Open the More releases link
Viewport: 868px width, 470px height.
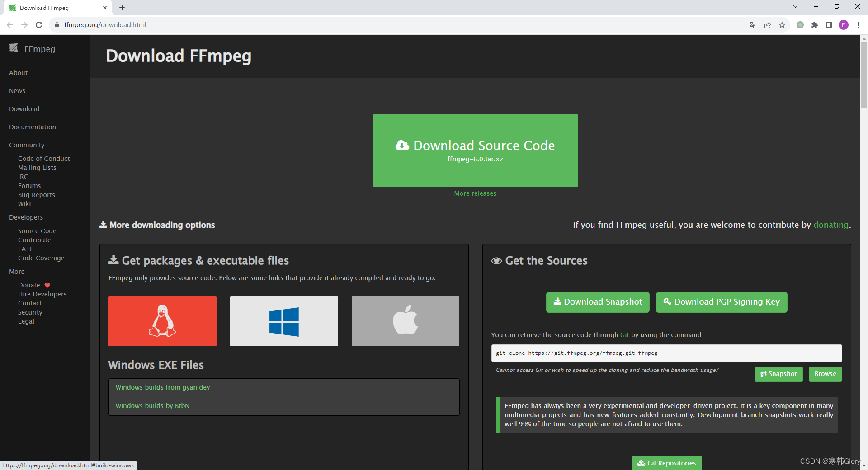pyautogui.click(x=475, y=193)
